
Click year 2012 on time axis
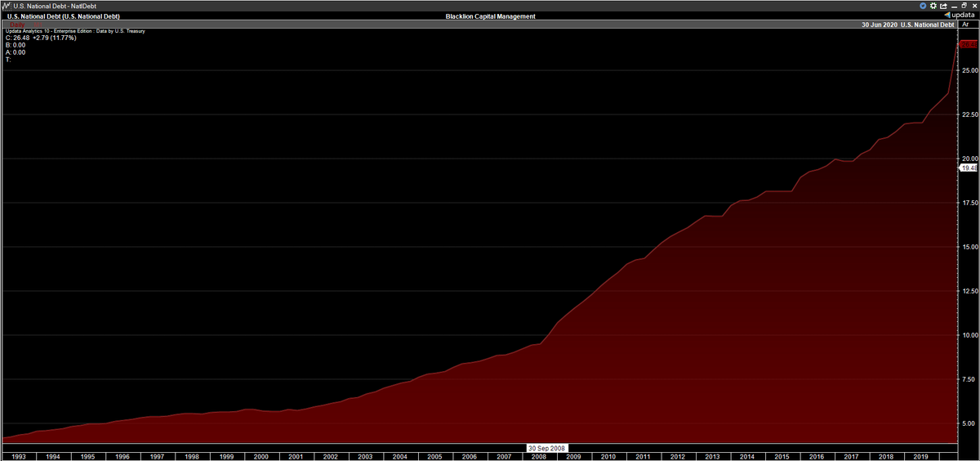tap(677, 457)
